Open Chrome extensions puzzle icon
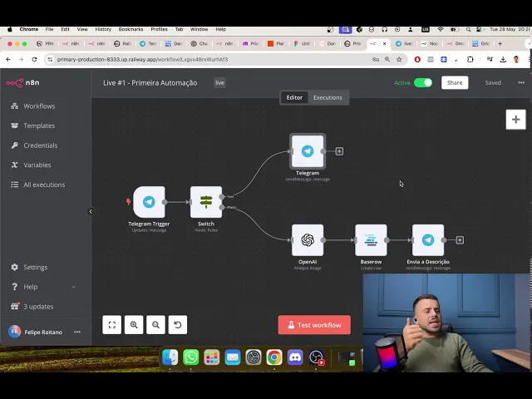 coord(470,59)
